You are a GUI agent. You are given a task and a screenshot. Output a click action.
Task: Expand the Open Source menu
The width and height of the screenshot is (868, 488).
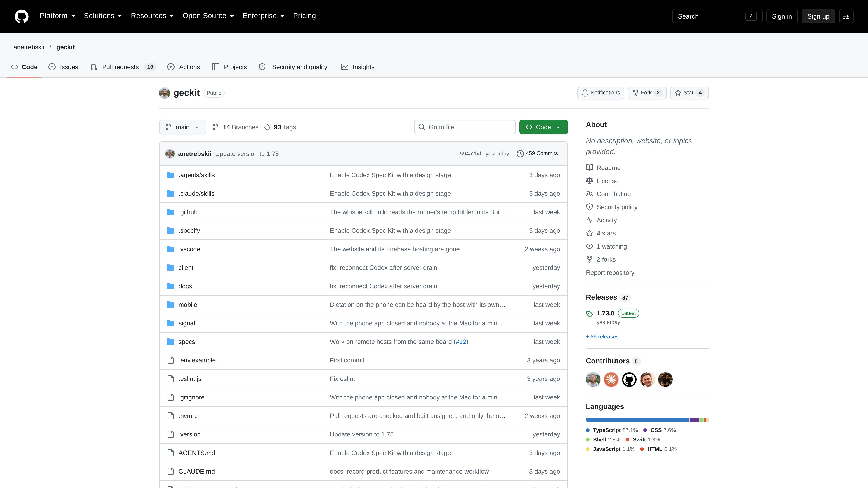tap(208, 16)
